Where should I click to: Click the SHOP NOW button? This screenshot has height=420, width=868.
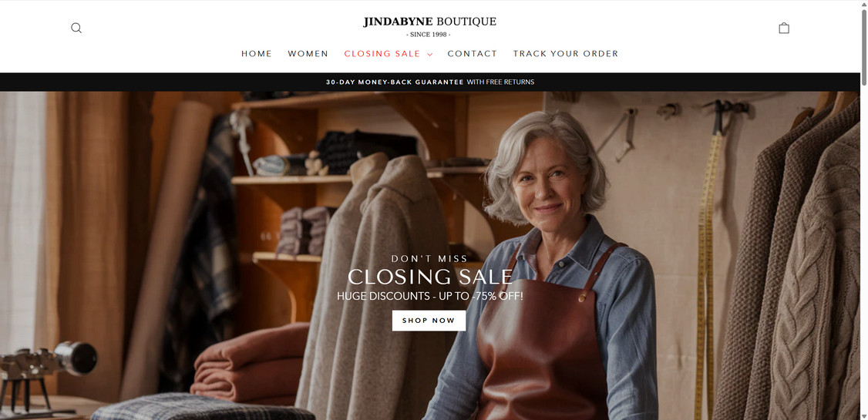tap(429, 321)
